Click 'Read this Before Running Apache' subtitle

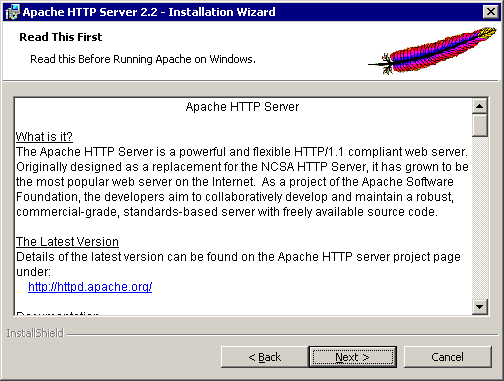click(x=143, y=59)
